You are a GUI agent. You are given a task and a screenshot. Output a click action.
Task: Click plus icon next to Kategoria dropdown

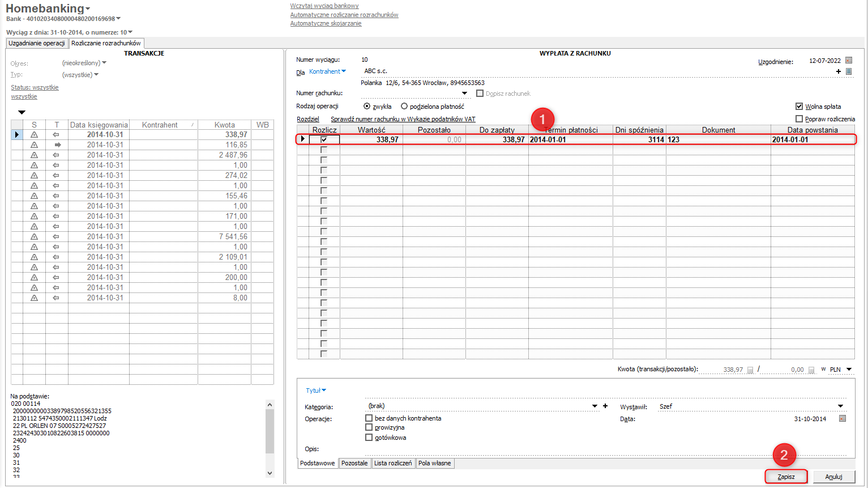(605, 406)
